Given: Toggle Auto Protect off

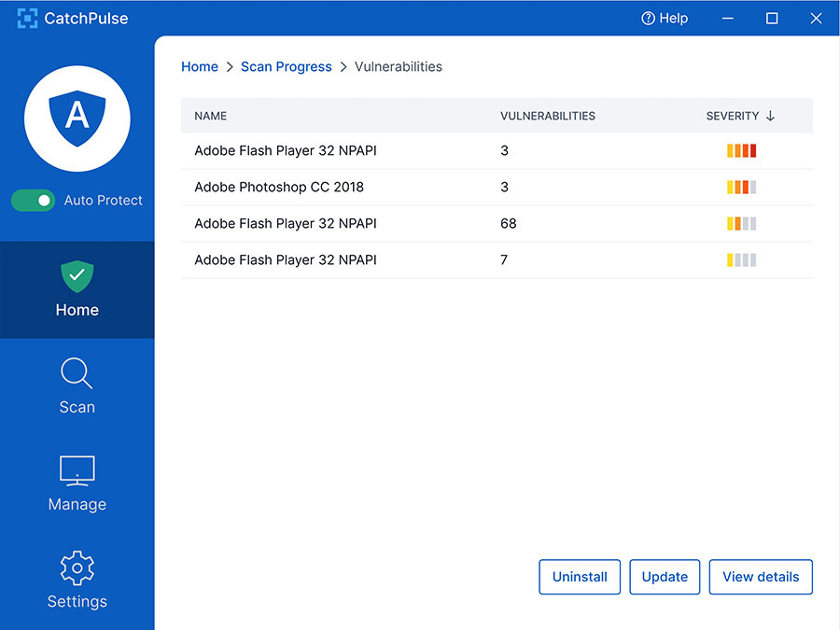Looking at the screenshot, I should 34,200.
